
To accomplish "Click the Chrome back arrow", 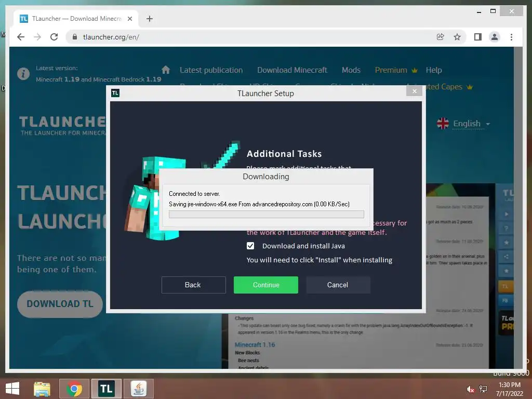I will pyautogui.click(x=21, y=37).
